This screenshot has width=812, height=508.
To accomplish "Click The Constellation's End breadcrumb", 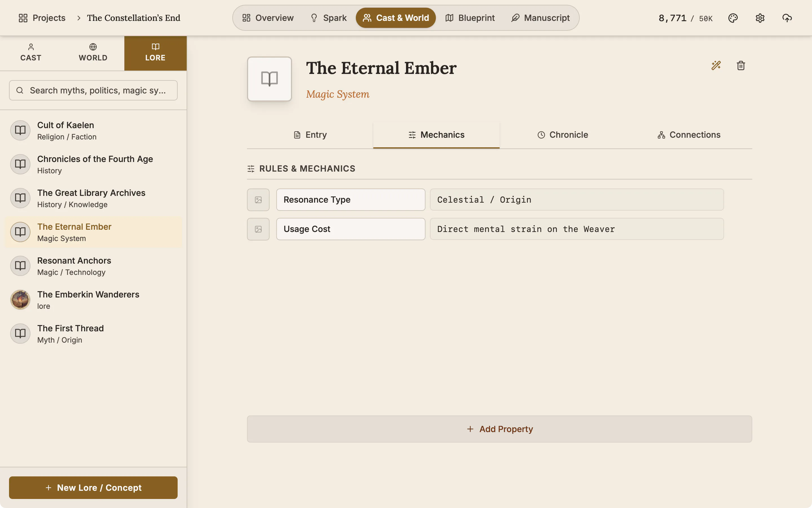I will [x=134, y=18].
